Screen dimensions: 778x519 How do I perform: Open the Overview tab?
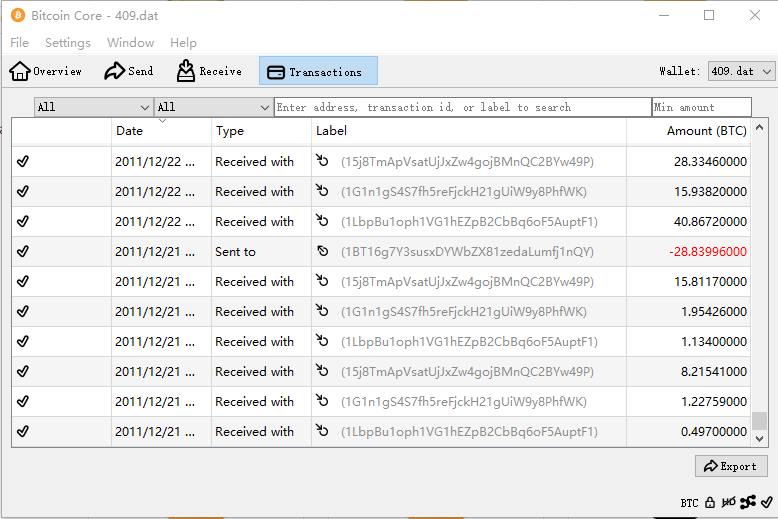click(46, 71)
